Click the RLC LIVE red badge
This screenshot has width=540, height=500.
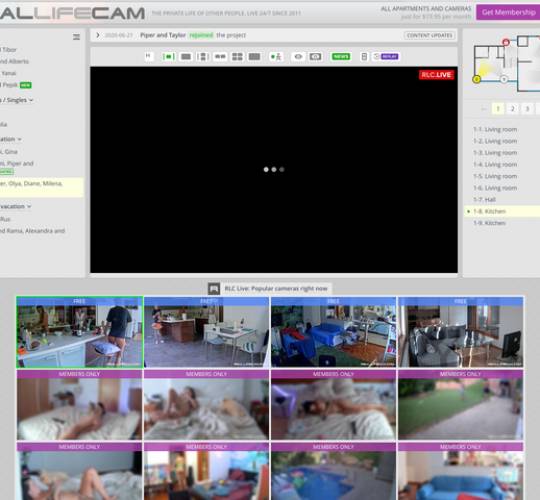point(436,75)
